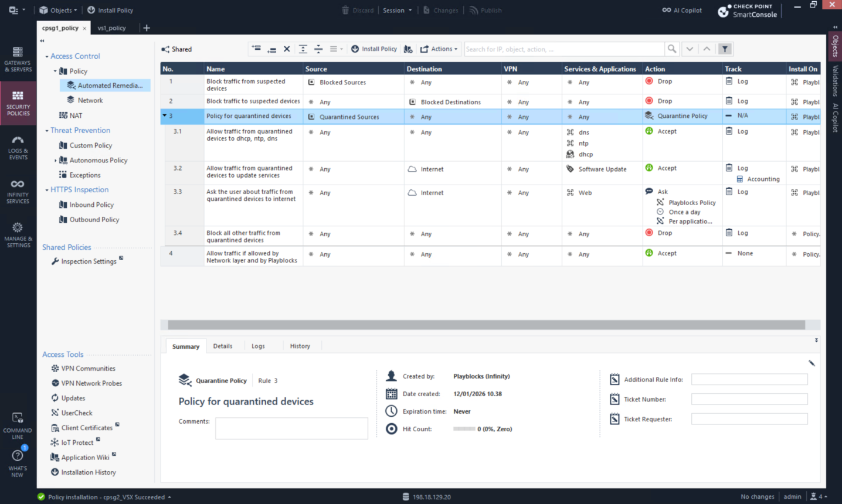Click the horizontal scrollbar of rulebase
Image resolution: width=842 pixels, height=504 pixels.
(x=486, y=325)
